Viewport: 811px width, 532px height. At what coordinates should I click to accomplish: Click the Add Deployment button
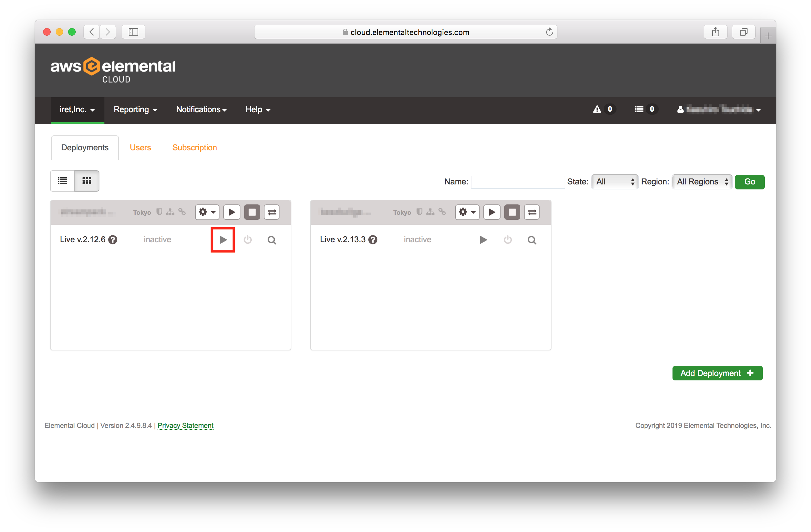717,373
